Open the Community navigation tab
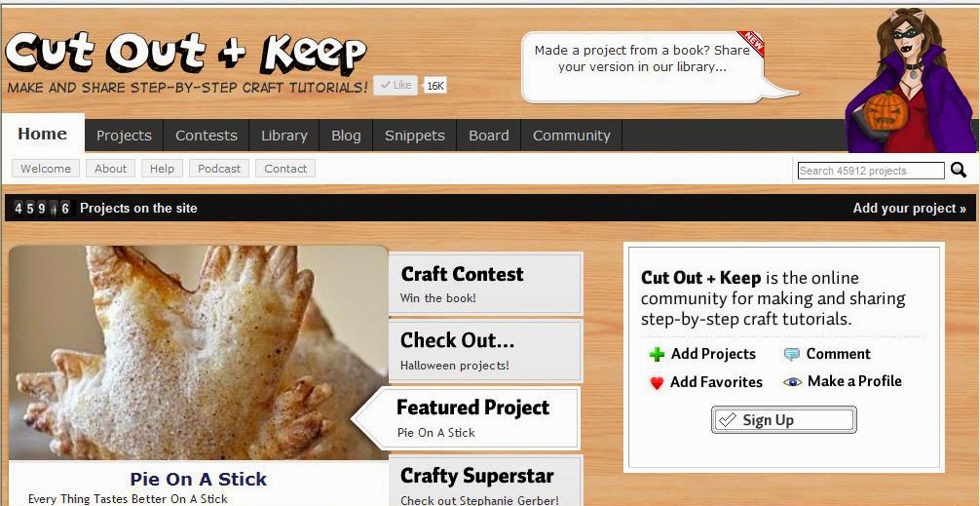The image size is (980, 506). coord(571,136)
